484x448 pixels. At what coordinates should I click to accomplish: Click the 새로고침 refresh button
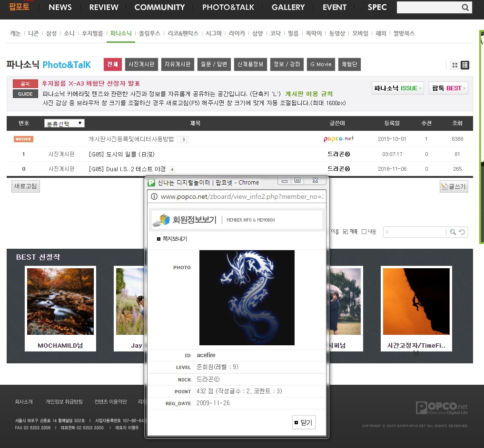click(26, 186)
